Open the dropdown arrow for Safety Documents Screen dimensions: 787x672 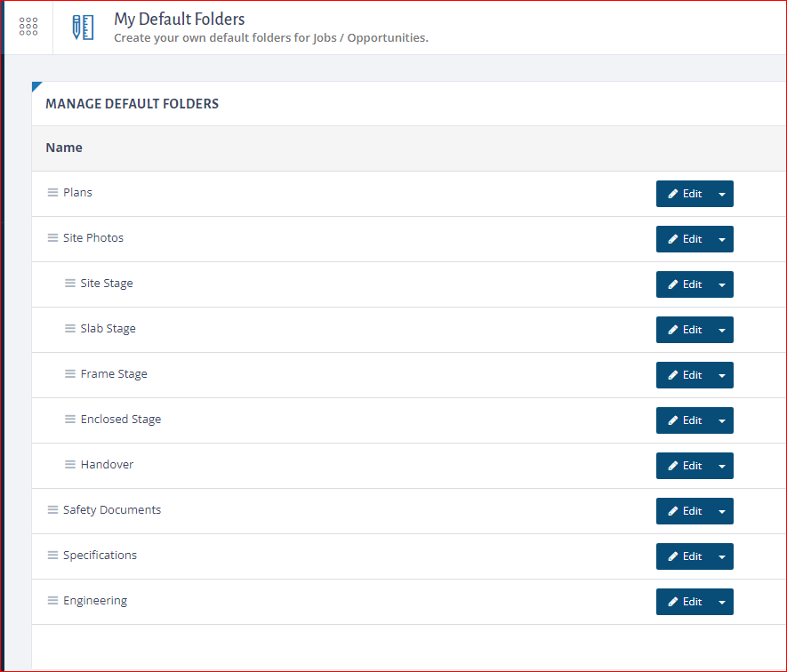pos(722,511)
